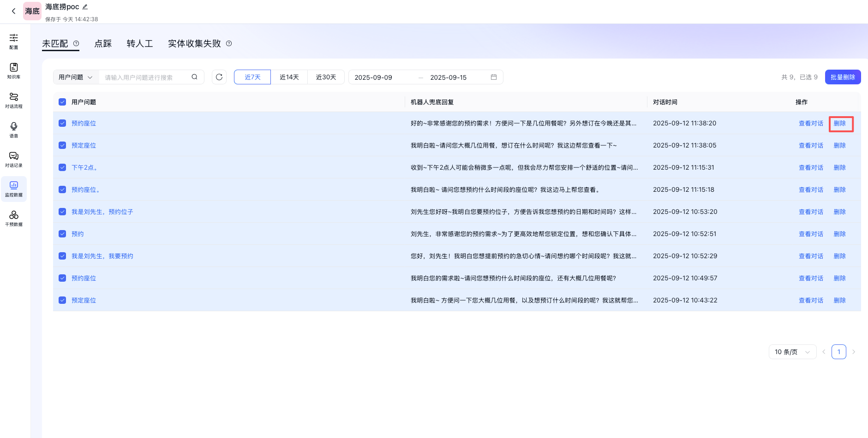Uncheck the select-all checkbox in the header

point(62,102)
